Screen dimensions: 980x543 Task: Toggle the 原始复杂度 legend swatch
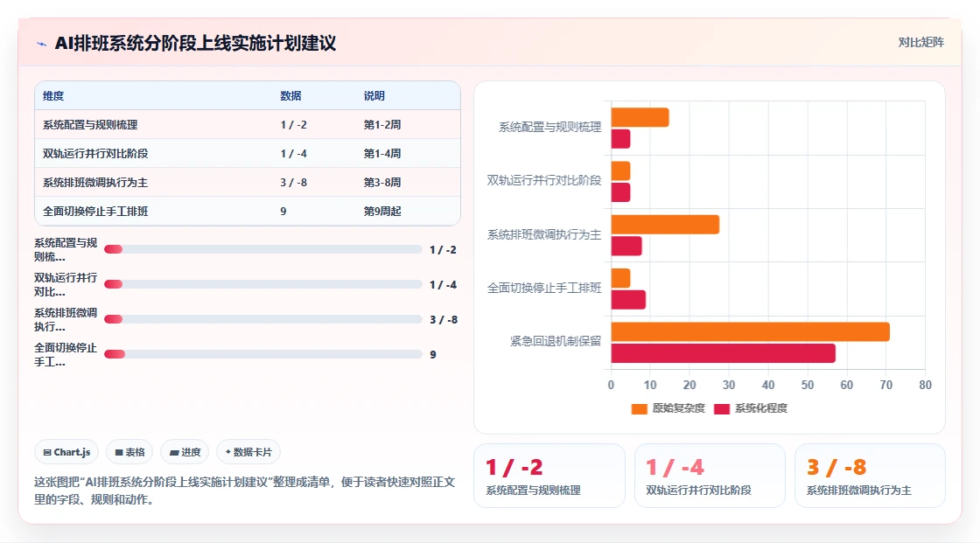pyautogui.click(x=639, y=408)
